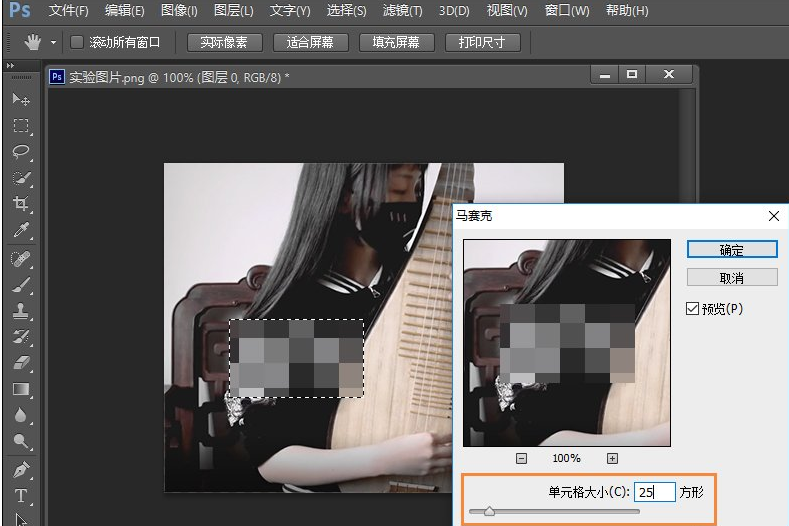
Task: Click the 实际像素 button
Action: click(224, 42)
